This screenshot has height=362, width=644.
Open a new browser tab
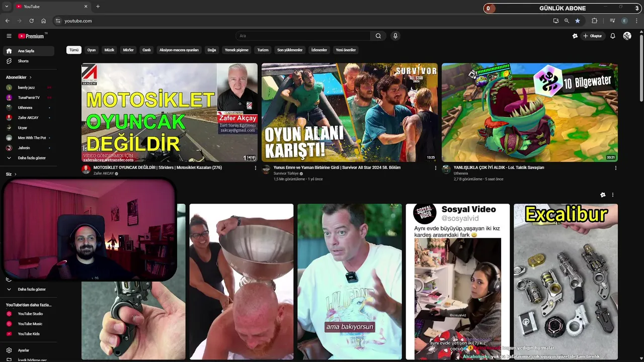(98, 7)
